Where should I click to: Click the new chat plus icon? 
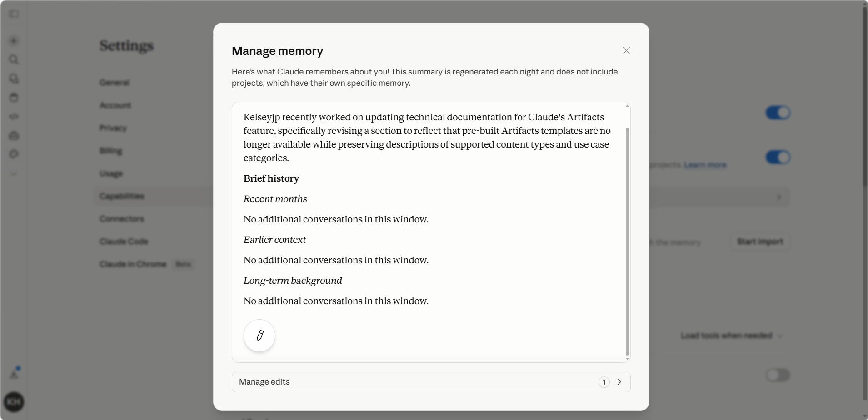point(14,41)
